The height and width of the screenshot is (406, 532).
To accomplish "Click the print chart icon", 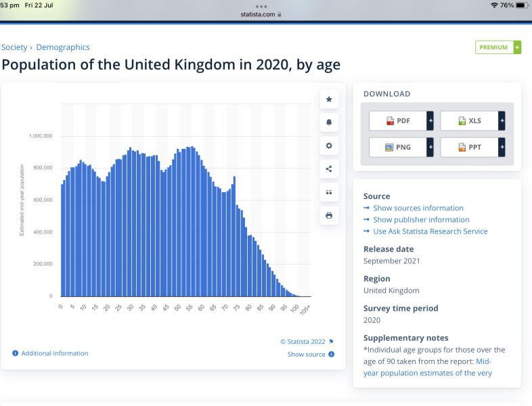I will coord(329,215).
